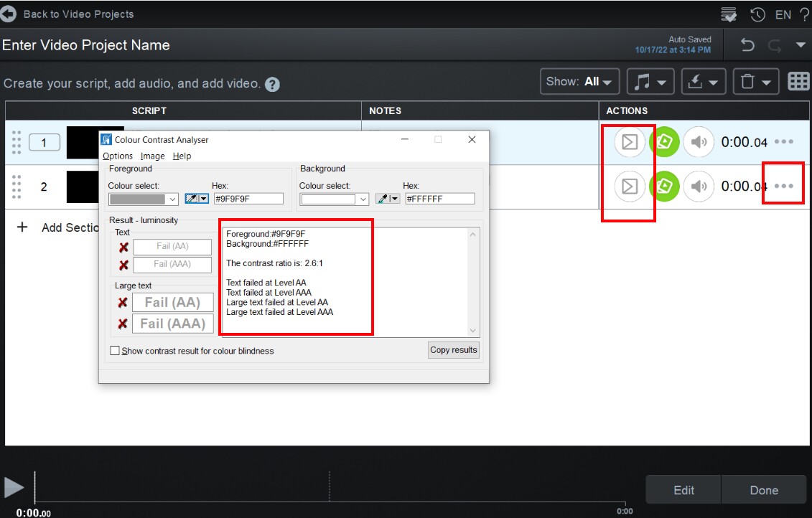Open the grid view icon
Screen dimensions: 812x518
pyautogui.click(x=798, y=81)
